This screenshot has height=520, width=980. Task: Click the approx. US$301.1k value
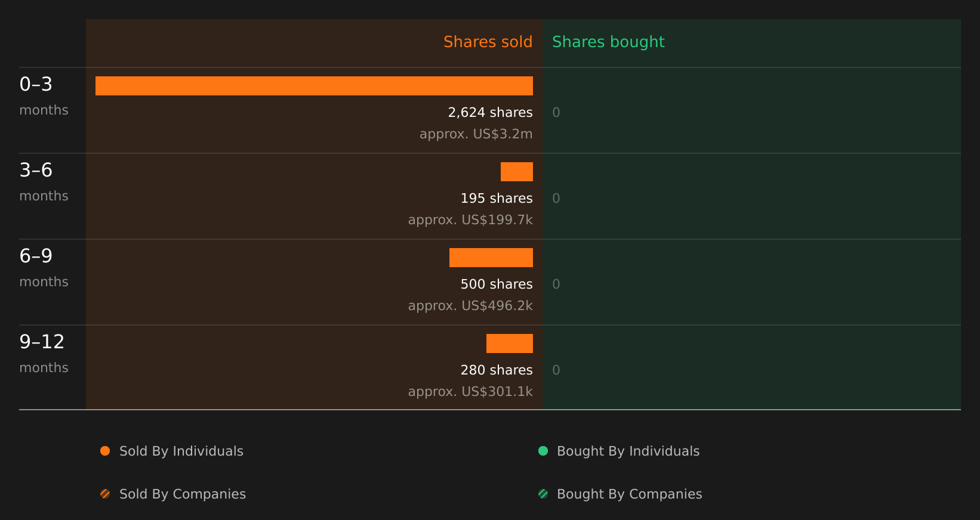470,392
